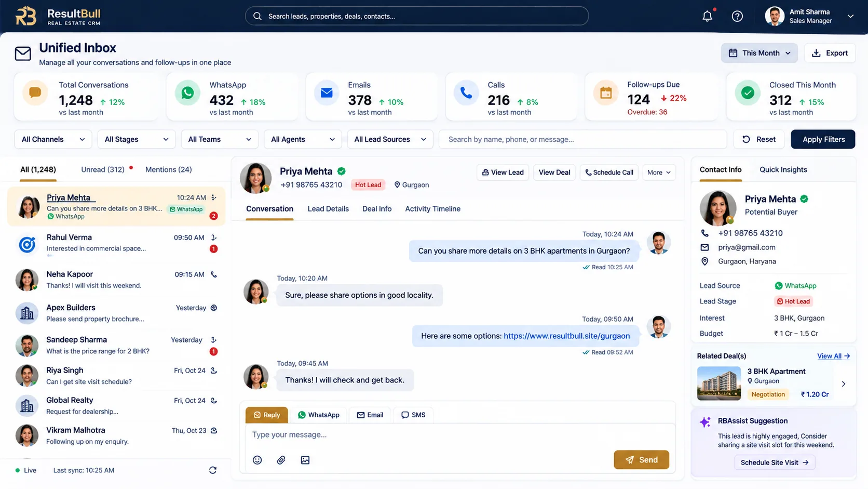868x489 pixels.
Task: Open the All Lead Sources dropdown
Action: (390, 139)
